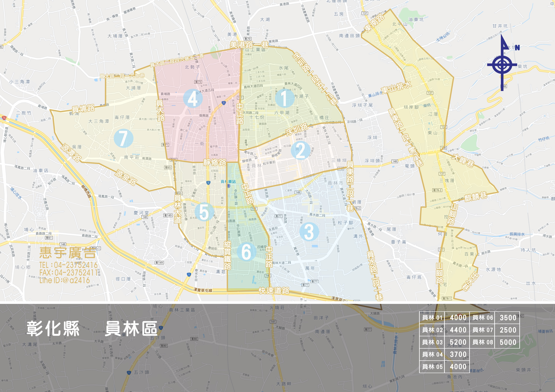The width and height of the screenshot is (555, 392).
Task: Click the zone 5 circle marker
Action: click(x=204, y=212)
